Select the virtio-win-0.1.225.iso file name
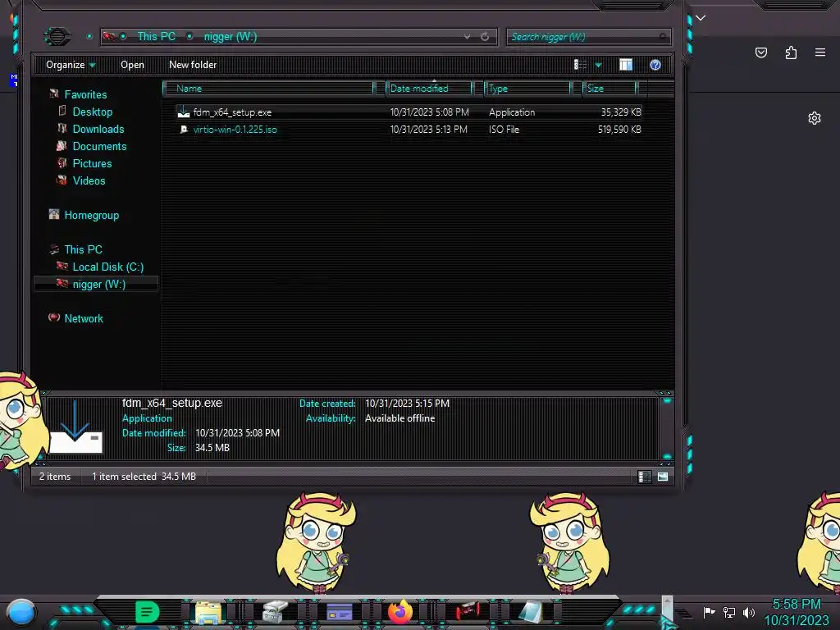The width and height of the screenshot is (840, 630). (x=235, y=129)
